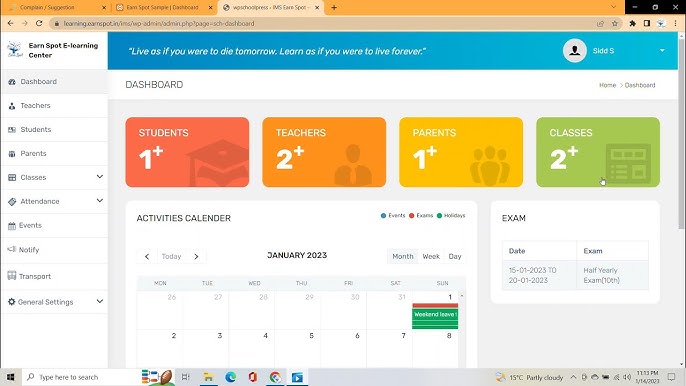Click the Exams legend red dot

tap(412, 215)
